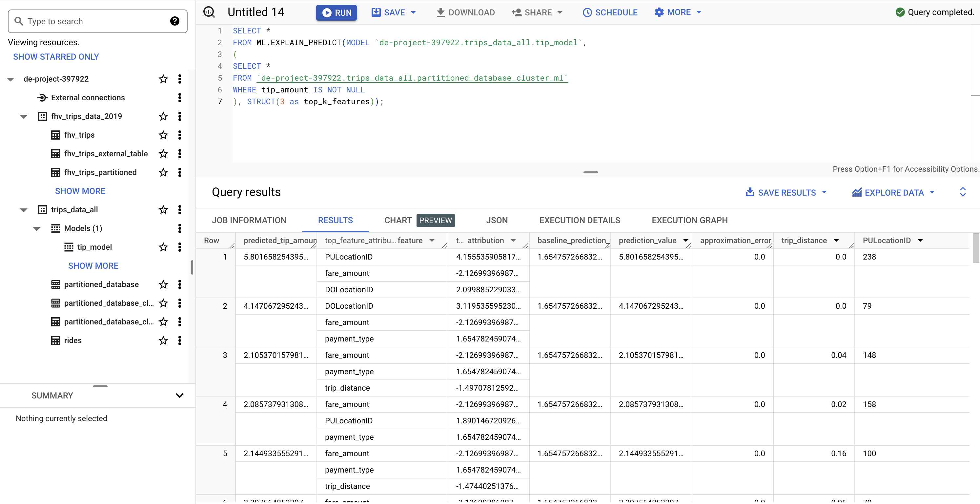Image resolution: width=980 pixels, height=504 pixels.
Task: Switch to RESULTS tab
Action: point(335,221)
